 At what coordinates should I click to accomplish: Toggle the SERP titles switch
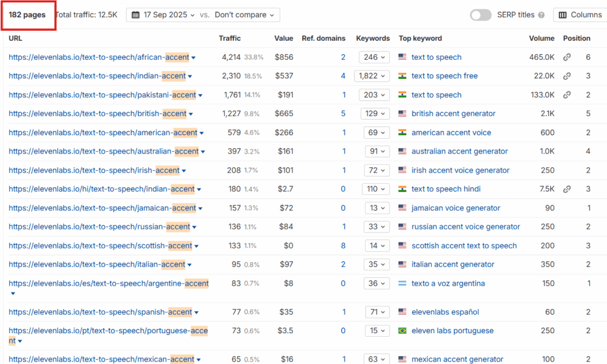(480, 15)
